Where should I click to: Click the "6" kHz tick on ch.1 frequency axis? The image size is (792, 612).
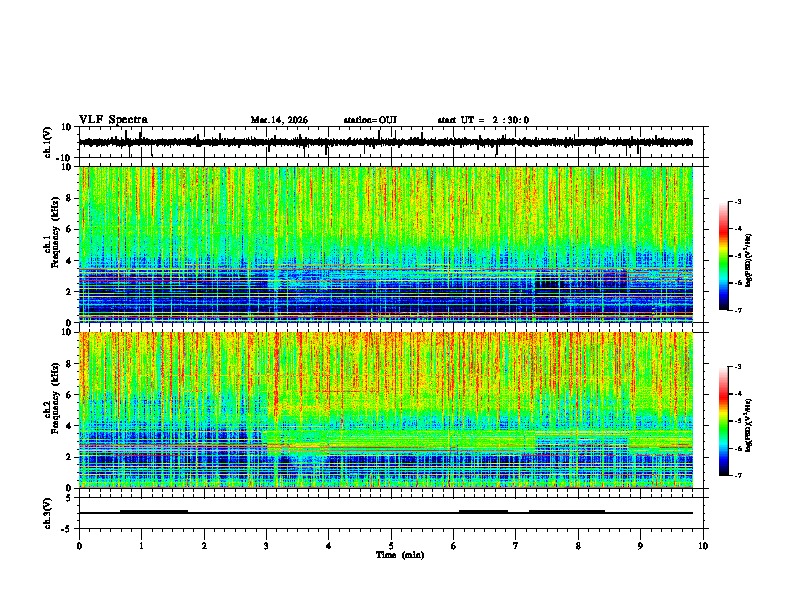click(70, 229)
